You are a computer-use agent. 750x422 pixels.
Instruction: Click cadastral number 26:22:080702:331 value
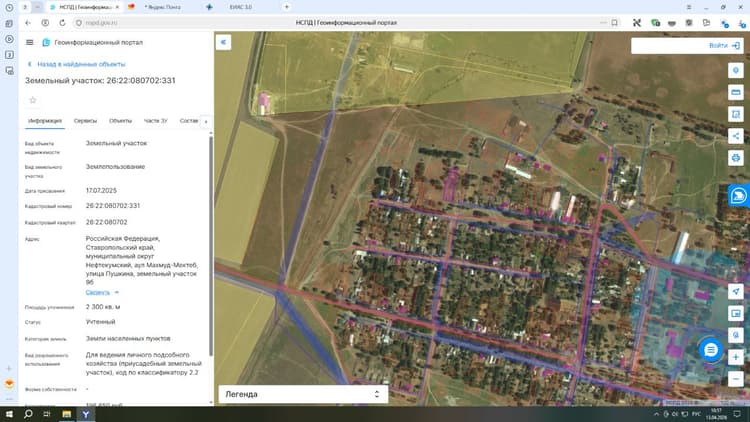[113, 206]
